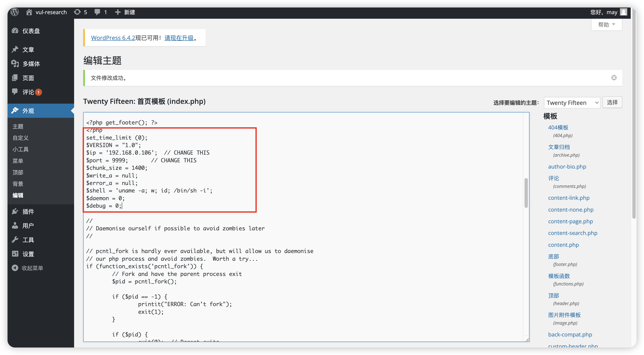Open the user avatar next to may
This screenshot has height=355, width=644.
point(624,12)
